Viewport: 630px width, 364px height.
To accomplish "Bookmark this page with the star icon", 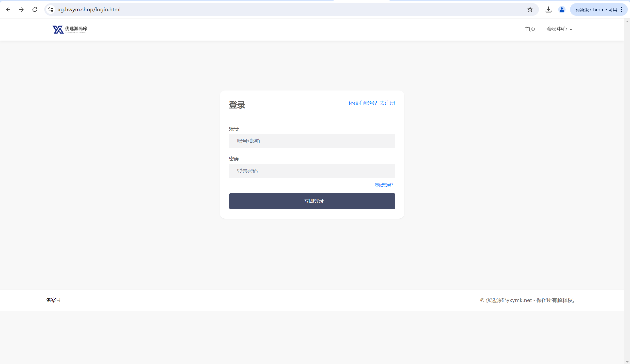I will [x=530, y=10].
